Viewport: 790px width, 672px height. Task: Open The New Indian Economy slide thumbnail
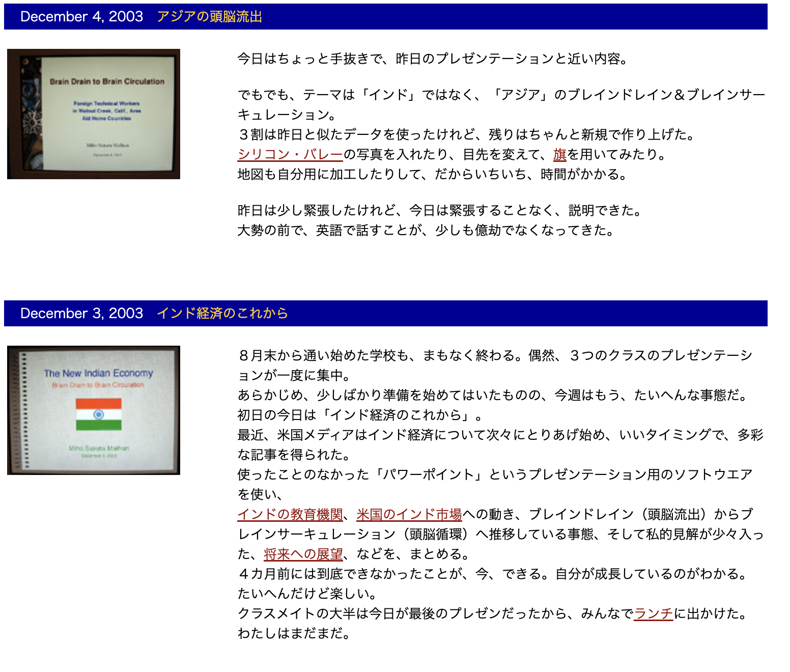(94, 410)
